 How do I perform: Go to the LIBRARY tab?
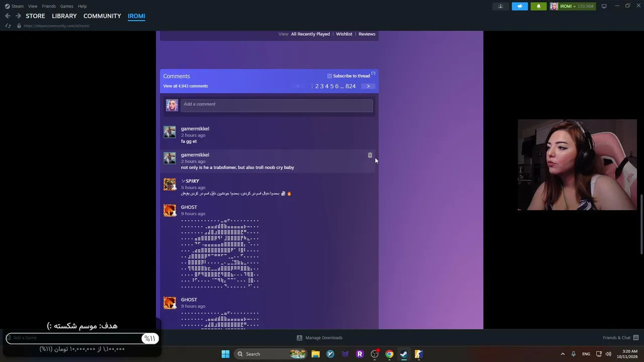point(64,16)
